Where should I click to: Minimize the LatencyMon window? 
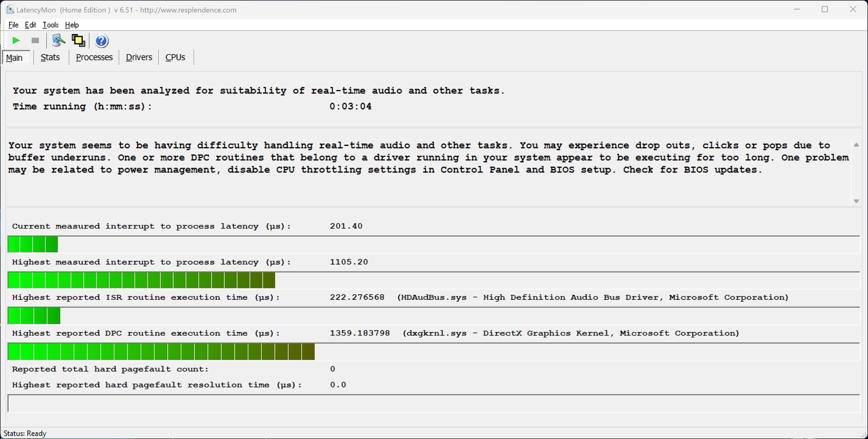point(797,9)
